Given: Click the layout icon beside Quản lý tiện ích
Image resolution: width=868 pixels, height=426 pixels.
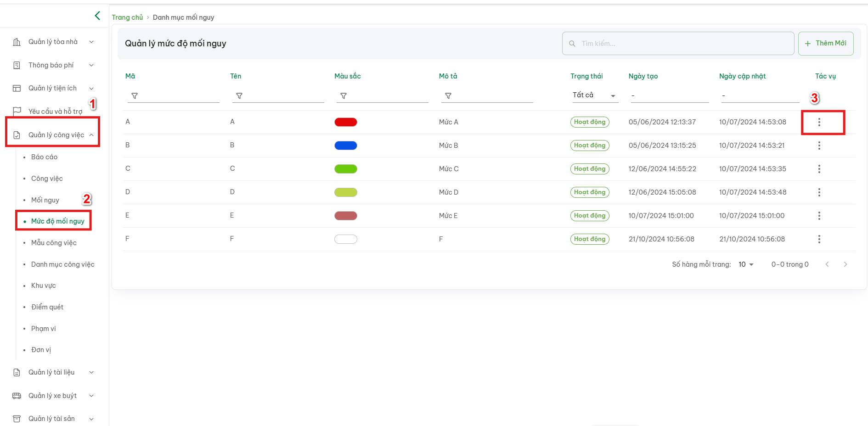Looking at the screenshot, I should click(x=17, y=88).
